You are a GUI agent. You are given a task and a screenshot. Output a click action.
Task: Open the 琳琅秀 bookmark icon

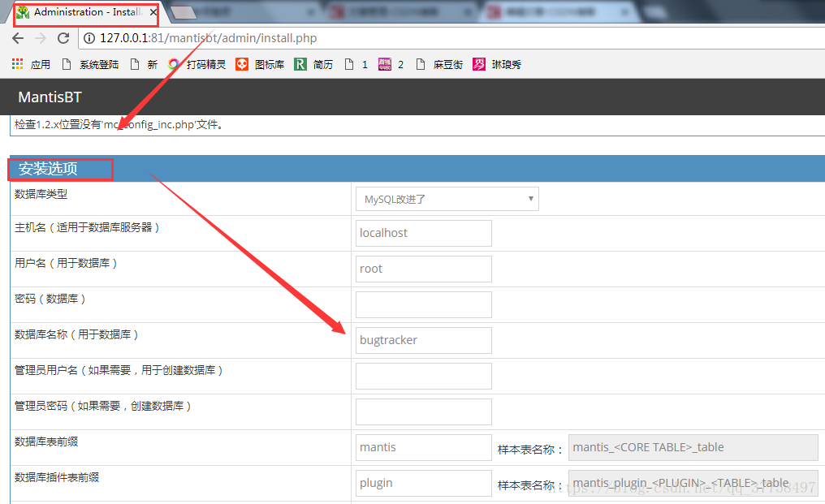point(479,64)
